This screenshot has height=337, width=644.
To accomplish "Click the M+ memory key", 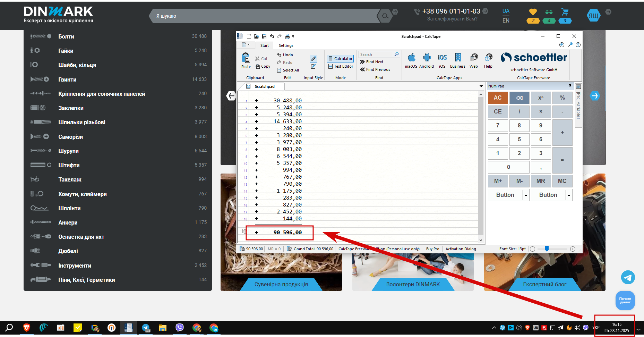I will (498, 181).
